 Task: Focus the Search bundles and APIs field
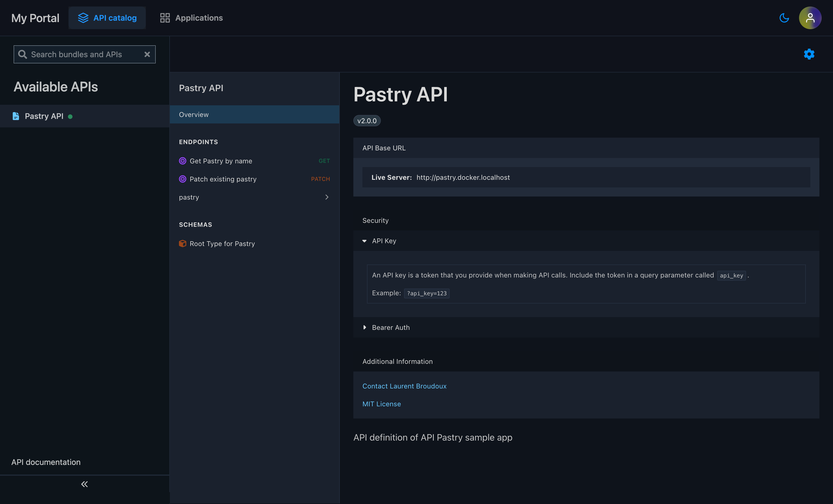click(x=84, y=54)
